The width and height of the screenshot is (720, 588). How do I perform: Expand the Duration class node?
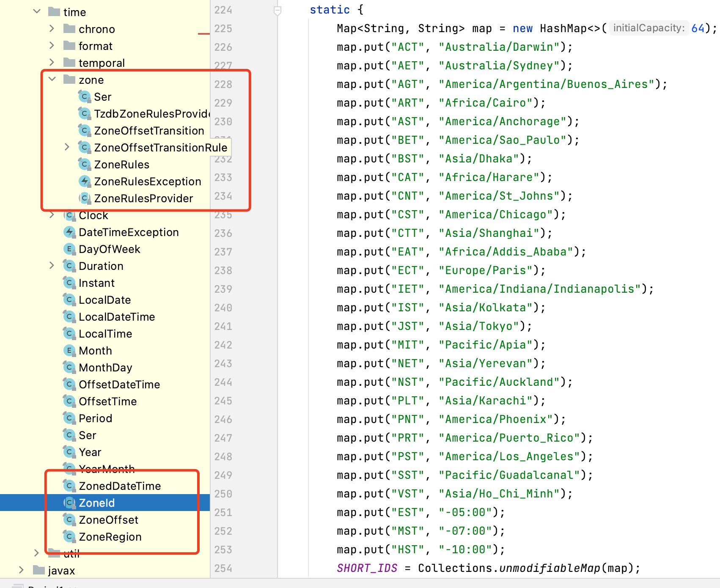52,266
